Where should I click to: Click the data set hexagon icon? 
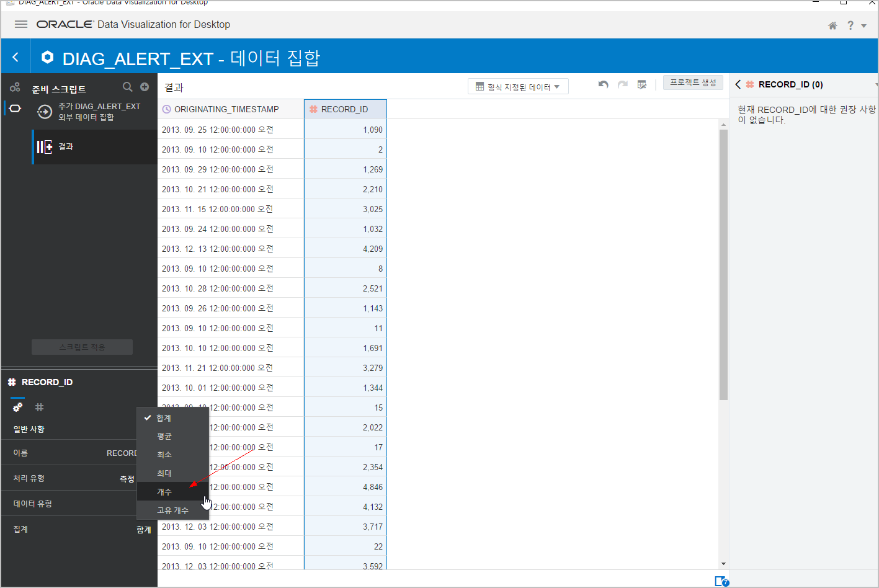pos(47,57)
